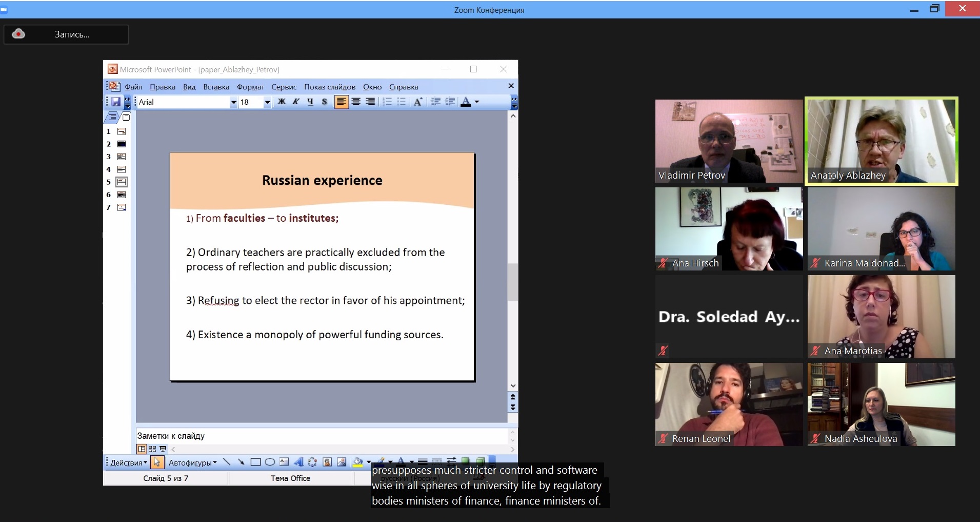980x522 pixels.
Task: Choose the Arrow drawing tool
Action: (241, 462)
